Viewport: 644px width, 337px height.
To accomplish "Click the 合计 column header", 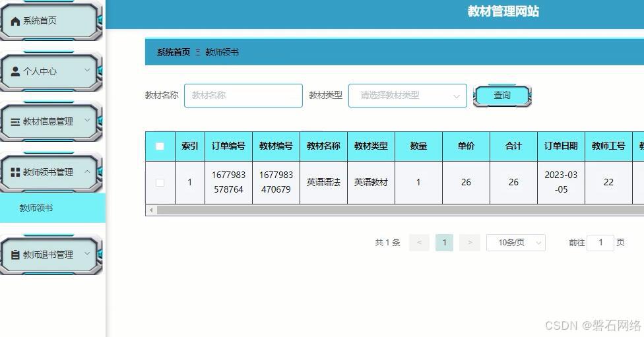I will tap(513, 146).
